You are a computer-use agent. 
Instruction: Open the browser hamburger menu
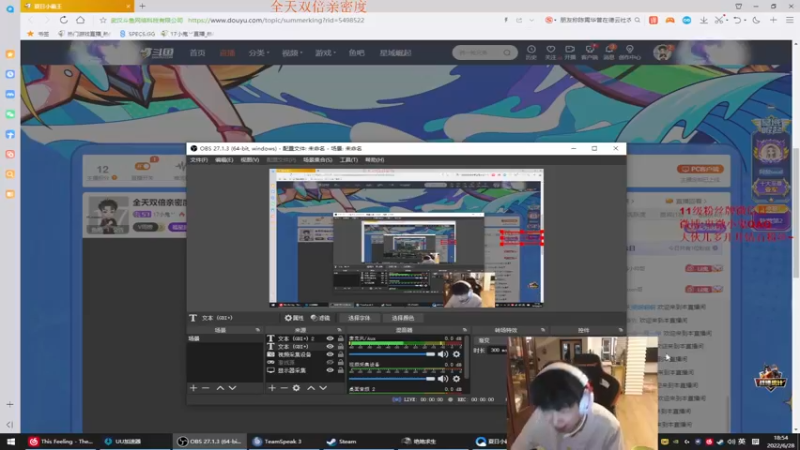[x=790, y=20]
